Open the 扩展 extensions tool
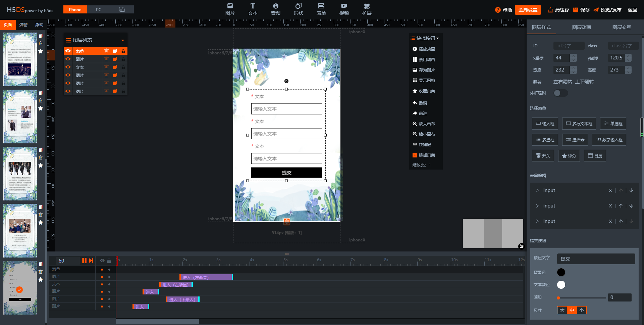The height and width of the screenshot is (325, 644). (367, 9)
